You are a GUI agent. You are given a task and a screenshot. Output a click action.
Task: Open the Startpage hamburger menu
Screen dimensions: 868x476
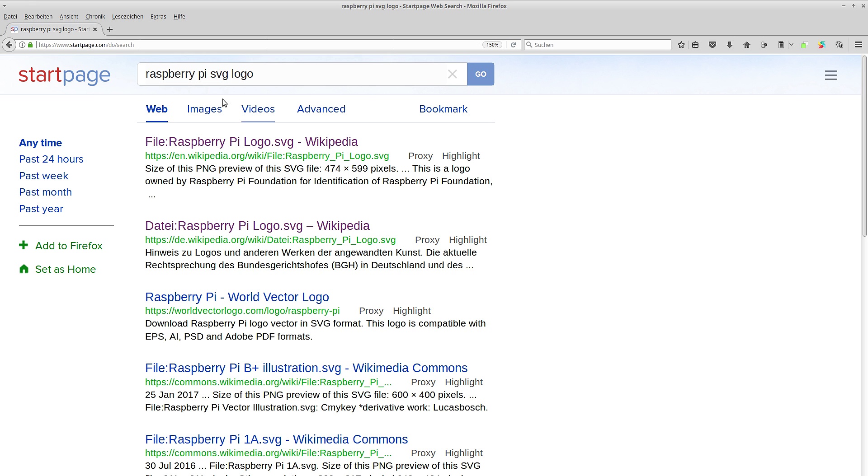pos(831,75)
